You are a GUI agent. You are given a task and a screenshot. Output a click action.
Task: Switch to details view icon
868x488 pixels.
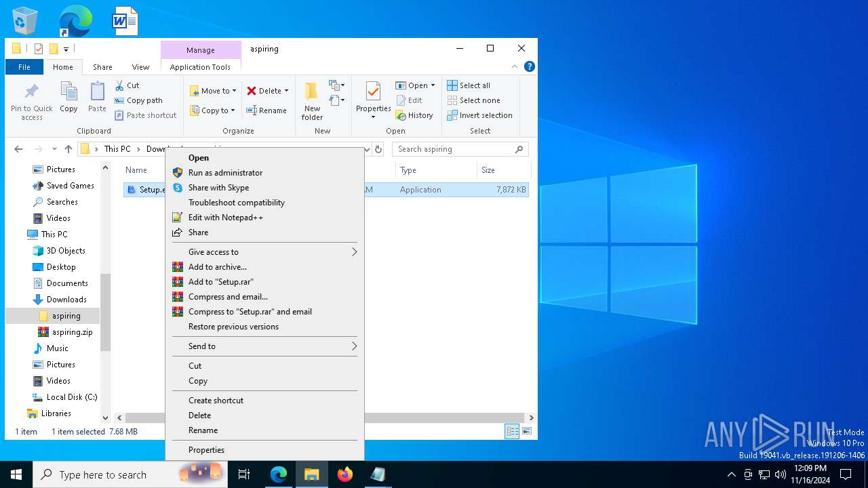tap(513, 431)
